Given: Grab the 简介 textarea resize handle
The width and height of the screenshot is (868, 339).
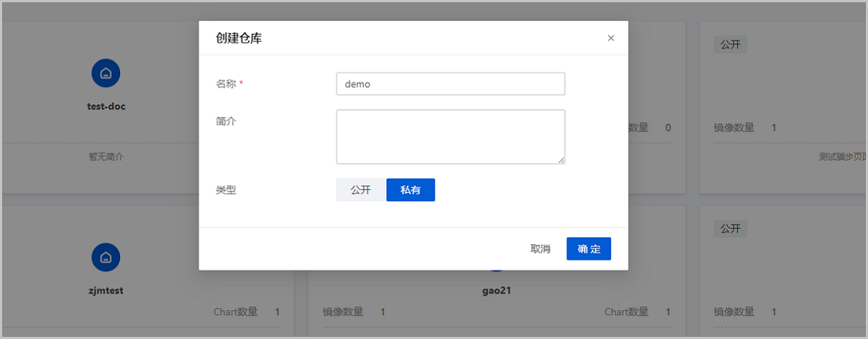Looking at the screenshot, I should click(561, 159).
